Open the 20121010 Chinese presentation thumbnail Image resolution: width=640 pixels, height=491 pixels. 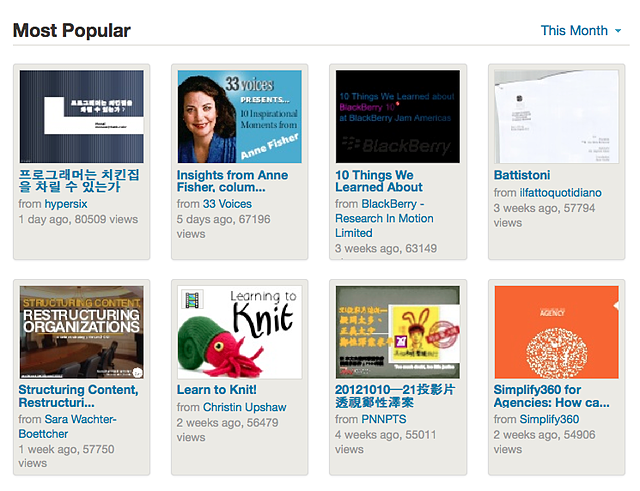tap(398, 332)
